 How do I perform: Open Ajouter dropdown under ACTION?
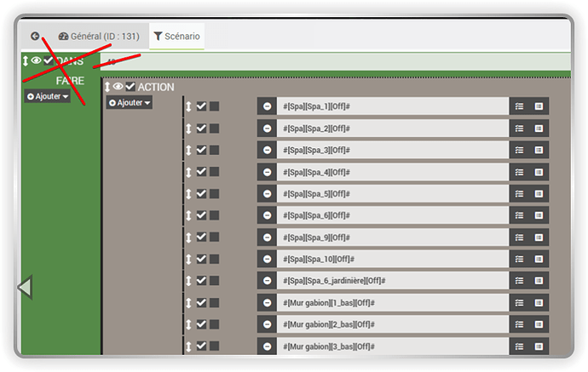coord(129,103)
